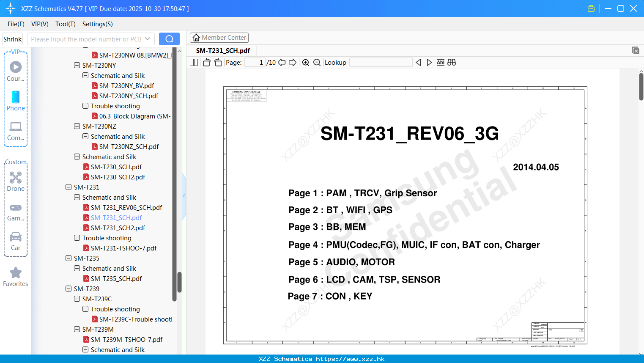Collapse the SM-T230NY node
The width and height of the screenshot is (644, 363).
coord(77,65)
